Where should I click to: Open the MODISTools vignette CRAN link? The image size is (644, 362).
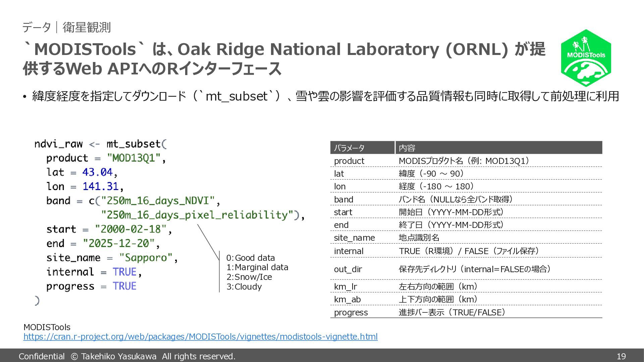(200, 337)
